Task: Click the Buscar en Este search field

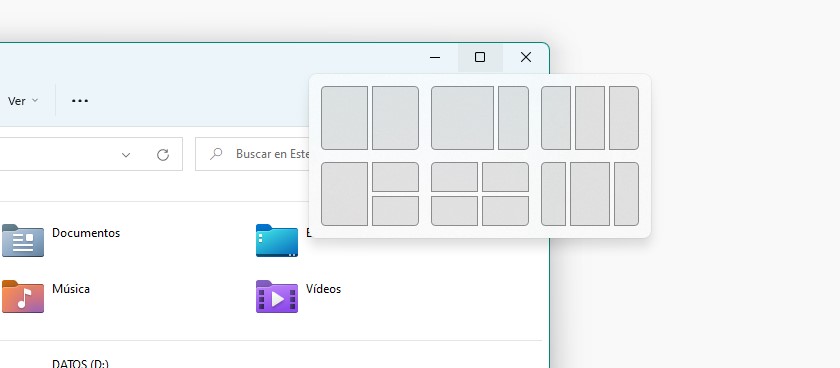Action: point(252,154)
